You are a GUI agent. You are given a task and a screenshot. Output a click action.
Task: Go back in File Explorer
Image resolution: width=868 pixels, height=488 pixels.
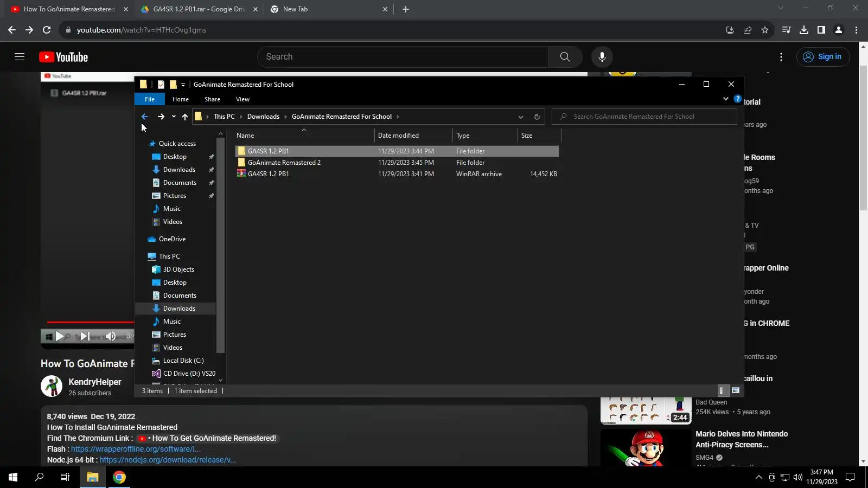(145, 117)
